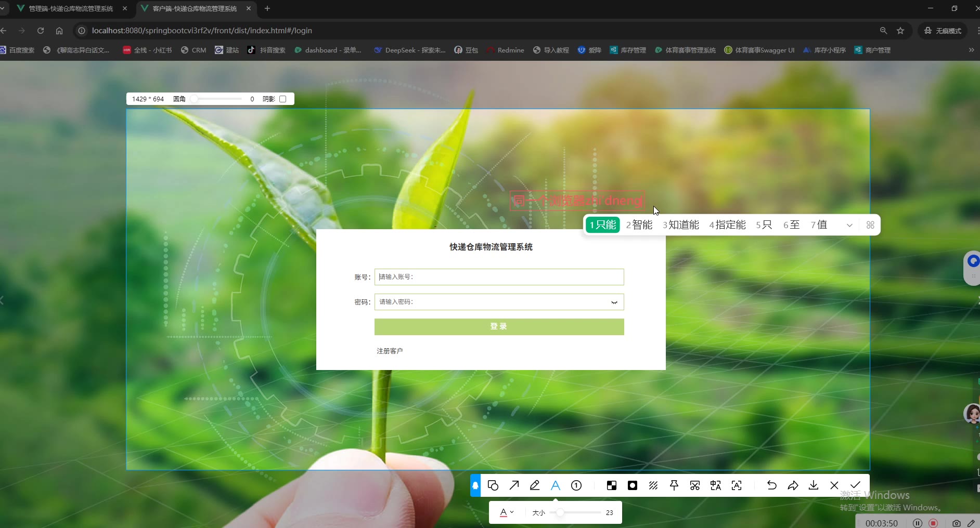This screenshot has height=528, width=980.
Task: Choose IME candidate 智能
Action: pyautogui.click(x=639, y=225)
